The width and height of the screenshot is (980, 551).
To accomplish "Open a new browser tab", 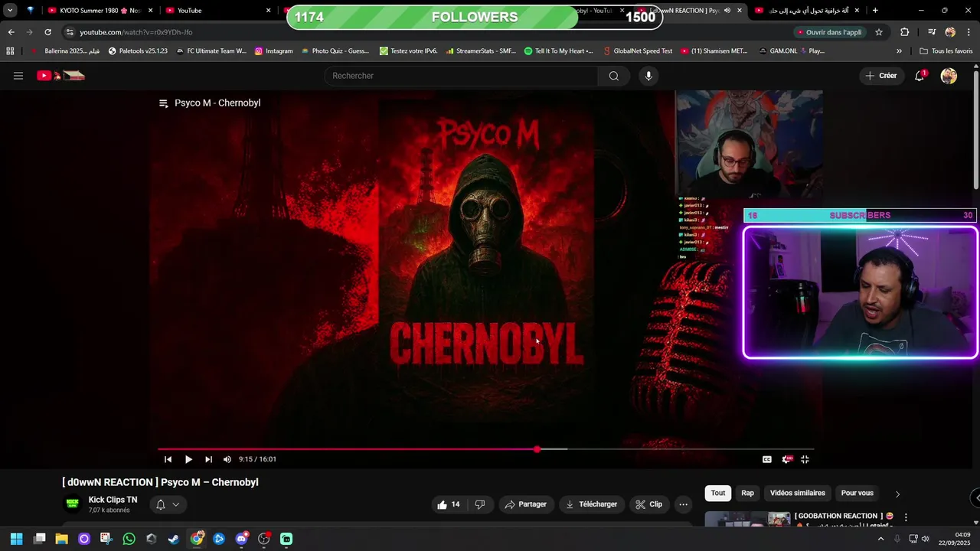I will (x=875, y=11).
